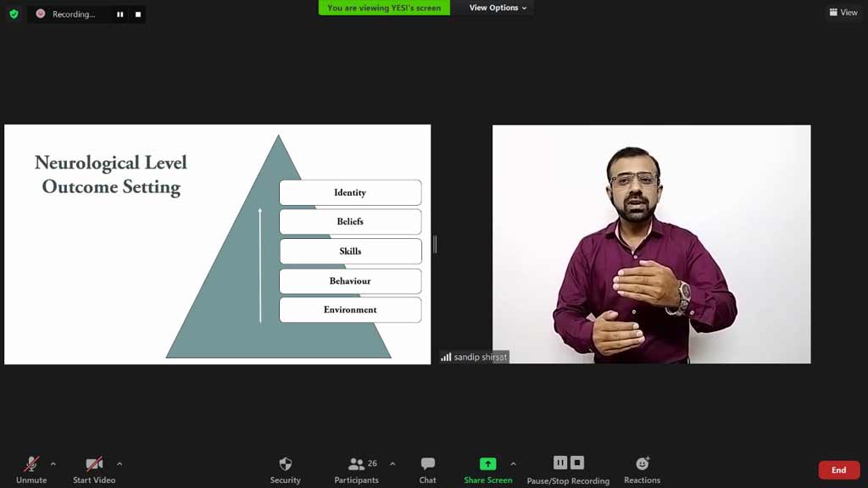Open the Participants panel
This screenshot has height=488, width=868.
coord(357,463)
